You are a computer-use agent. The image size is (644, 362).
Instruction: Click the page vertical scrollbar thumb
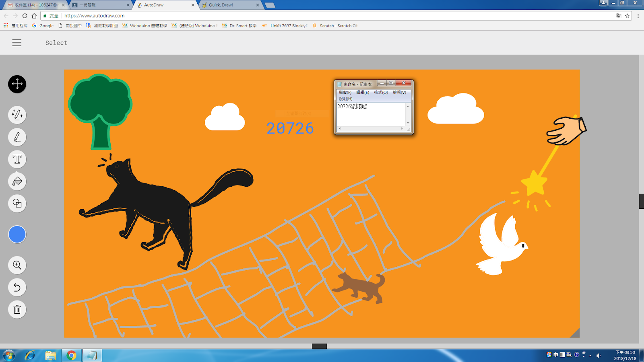click(641, 201)
